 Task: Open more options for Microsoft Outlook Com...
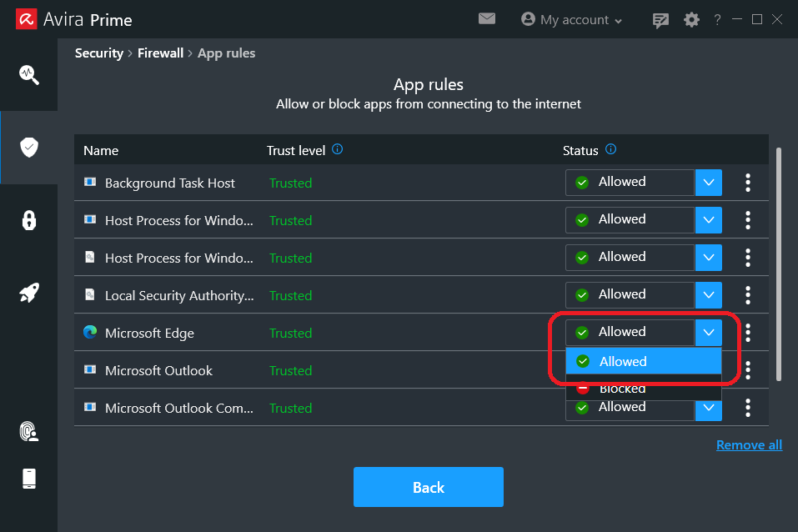click(x=748, y=408)
